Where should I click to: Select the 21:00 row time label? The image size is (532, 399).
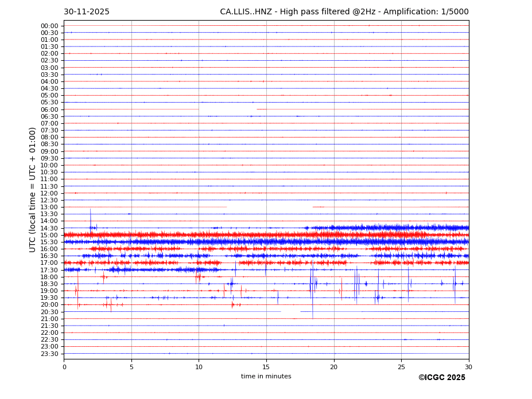pyautogui.click(x=49, y=319)
